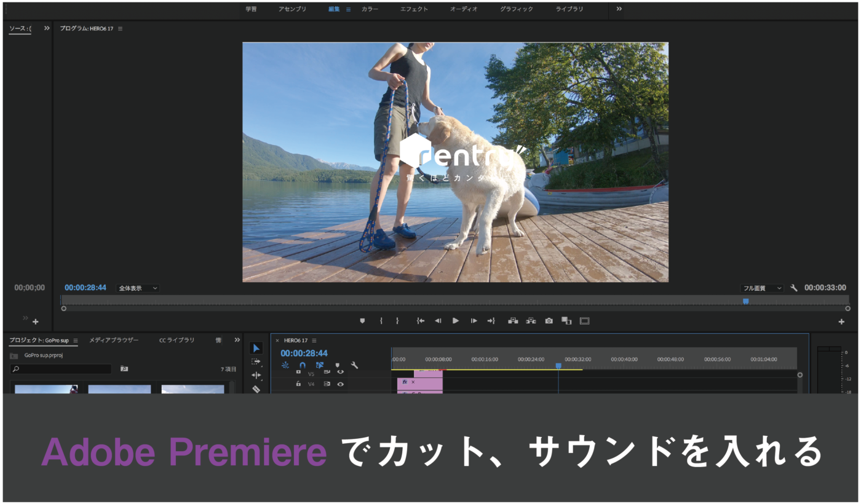This screenshot has height=504, width=861.
Task: Open 編集 workspace menu icon
Action: pyautogui.click(x=348, y=9)
